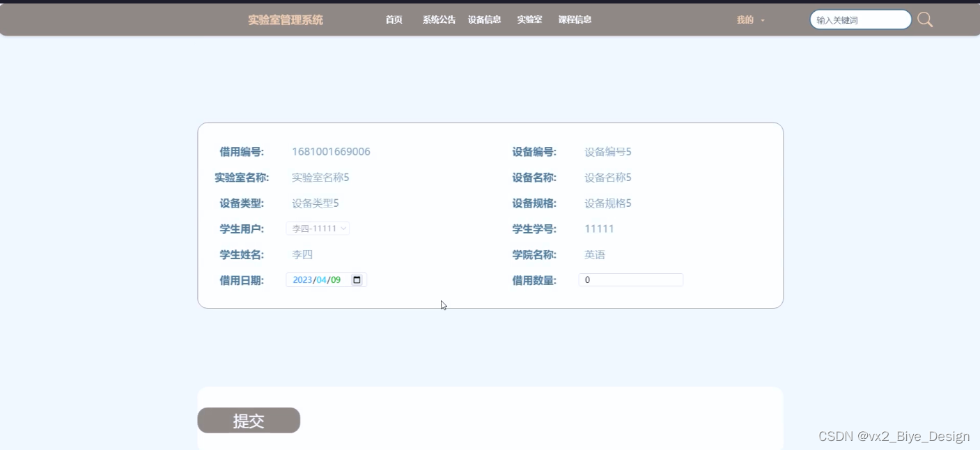Viewport: 980px width, 450px height.
Task: Click the 实验室管理系统 site title
Action: (286, 20)
